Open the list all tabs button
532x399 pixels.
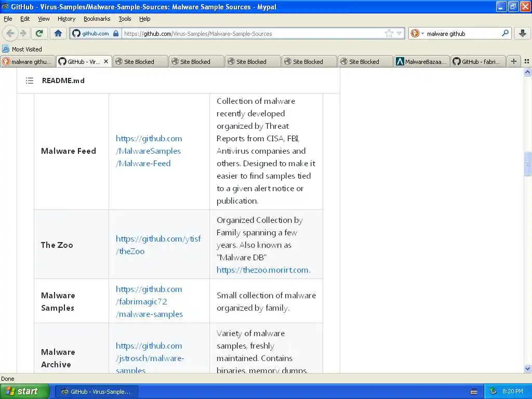pyautogui.click(x=527, y=61)
